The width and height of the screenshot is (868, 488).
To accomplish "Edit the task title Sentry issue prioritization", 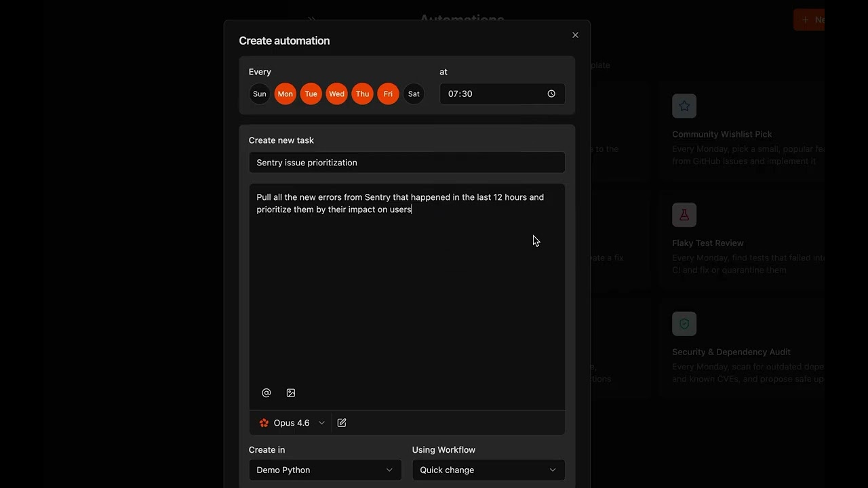I will 407,163.
